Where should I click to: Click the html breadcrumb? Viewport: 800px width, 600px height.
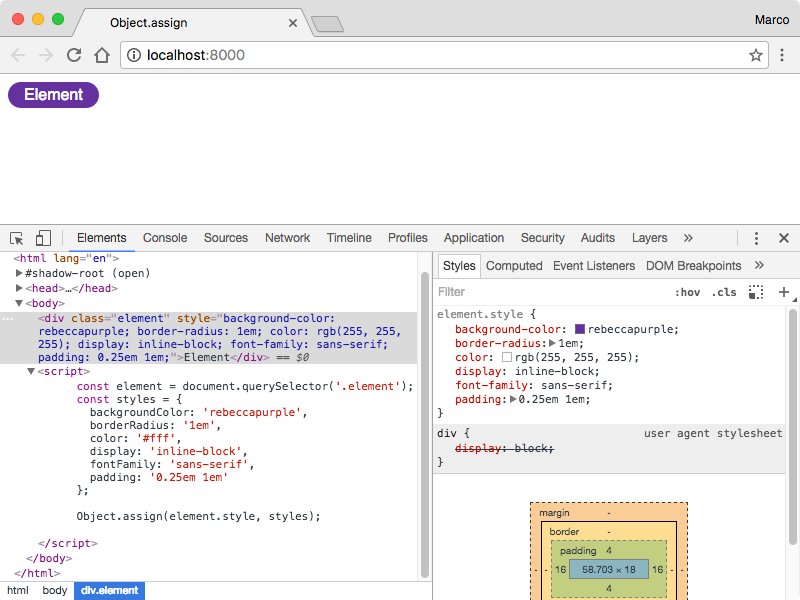pyautogui.click(x=18, y=590)
